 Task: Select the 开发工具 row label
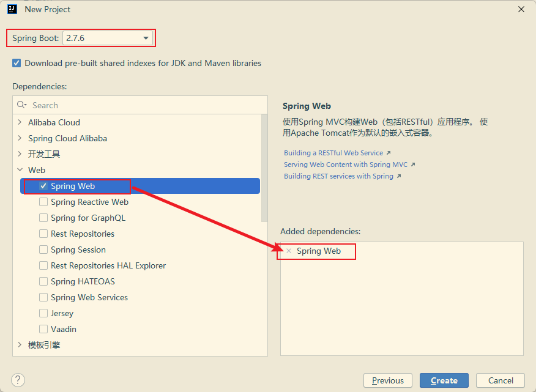(x=44, y=154)
